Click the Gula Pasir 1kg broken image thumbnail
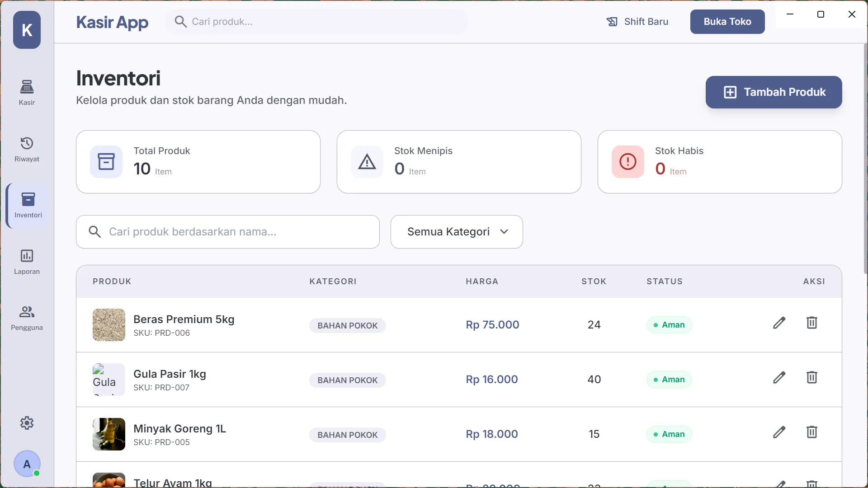Screen dimensions: 868x488 [x=109, y=380]
